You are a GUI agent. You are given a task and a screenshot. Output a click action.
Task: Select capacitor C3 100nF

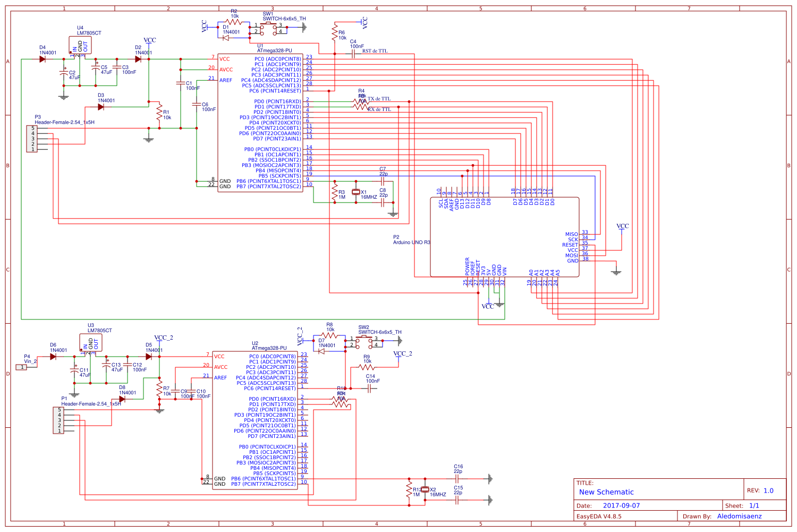tap(117, 67)
